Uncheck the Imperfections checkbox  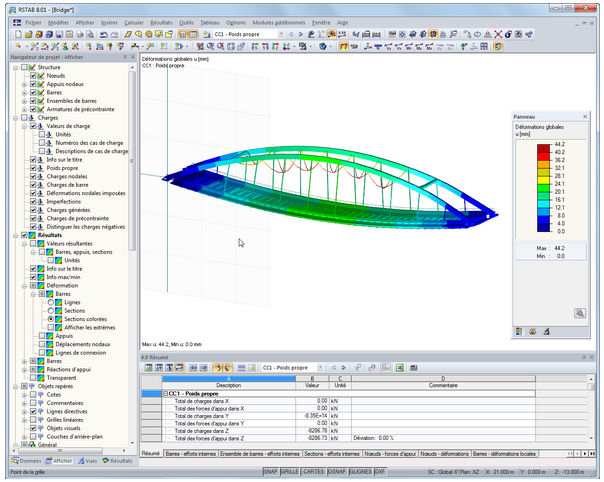point(33,202)
